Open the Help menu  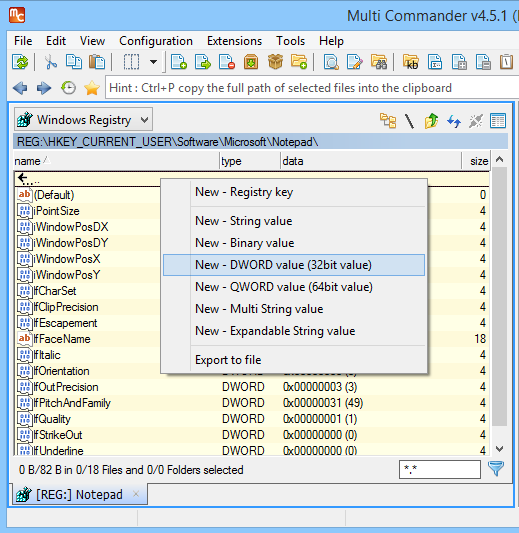point(331,41)
